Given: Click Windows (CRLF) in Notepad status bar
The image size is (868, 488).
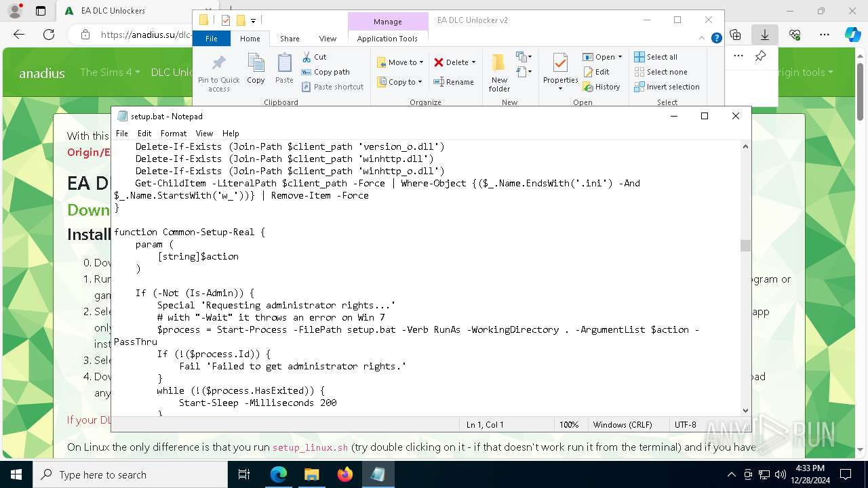Looking at the screenshot, I should [623, 425].
